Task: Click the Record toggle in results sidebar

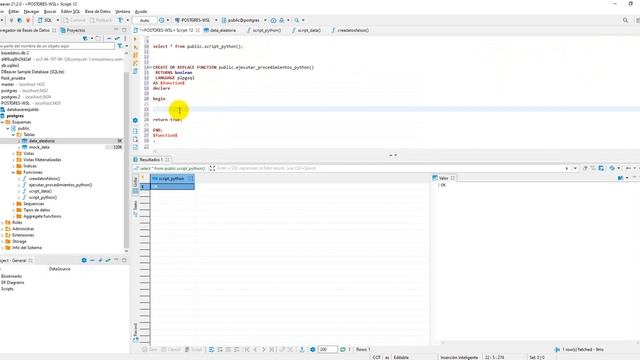Action: [135, 332]
